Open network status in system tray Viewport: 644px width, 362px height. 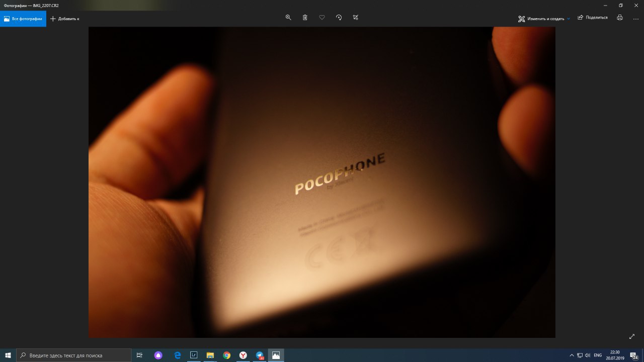(580, 355)
